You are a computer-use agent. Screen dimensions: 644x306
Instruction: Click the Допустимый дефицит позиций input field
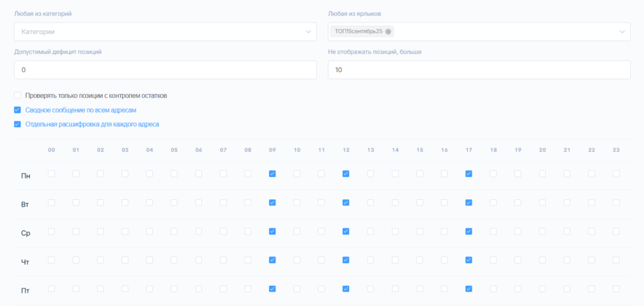(165, 70)
